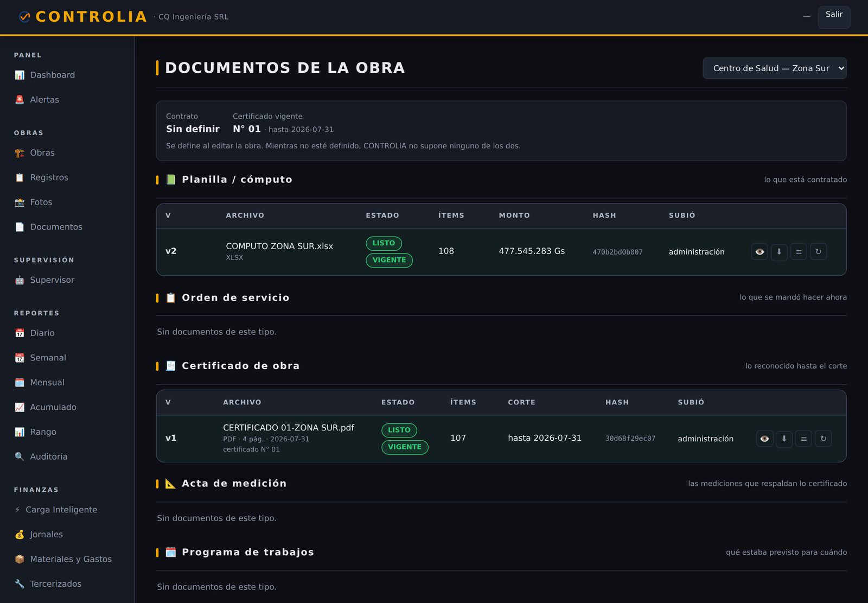Click the VIGENTE badge on COMPUTO row
Screen dimensions: 868x603
point(390,261)
